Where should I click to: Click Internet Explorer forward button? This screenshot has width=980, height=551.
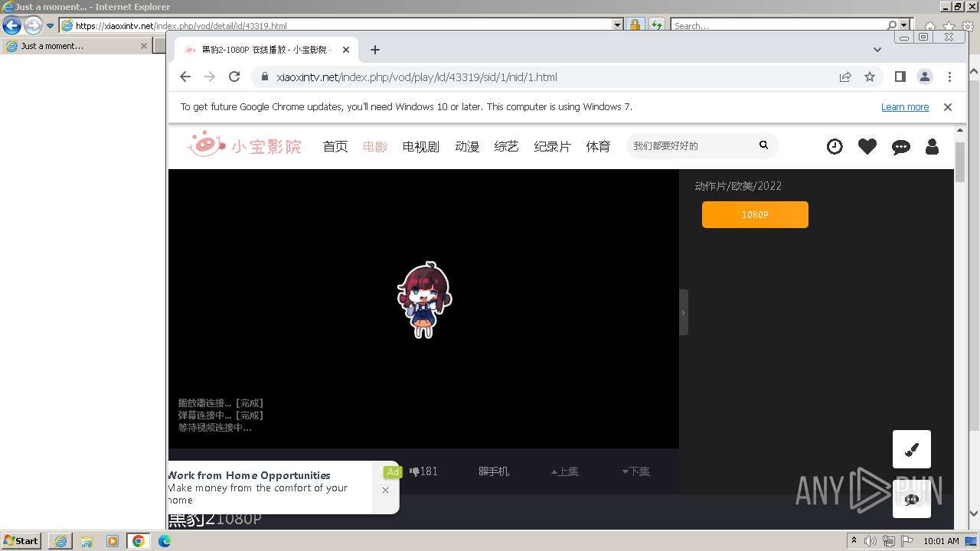tap(33, 25)
